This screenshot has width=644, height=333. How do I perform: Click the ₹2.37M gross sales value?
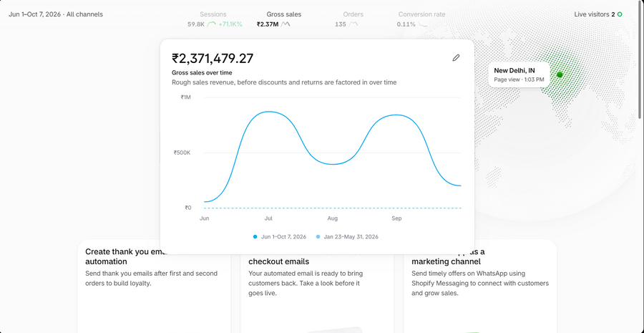[x=268, y=24]
